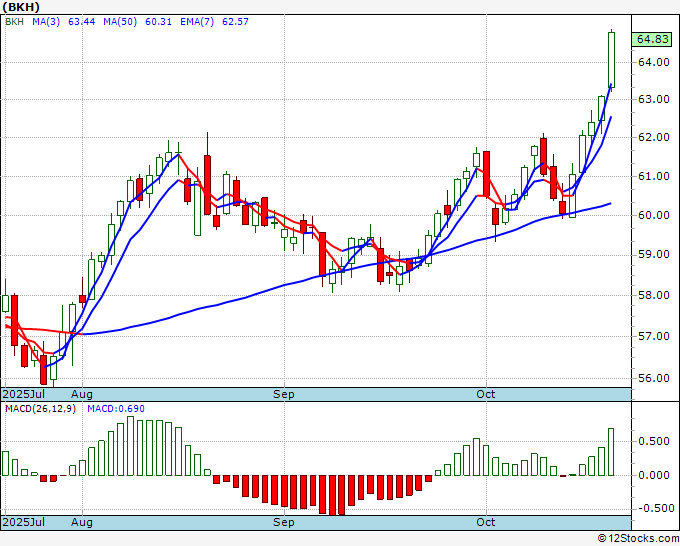Click the 61.00 price axis label
Screen dimensions: 680x546
(x=654, y=177)
